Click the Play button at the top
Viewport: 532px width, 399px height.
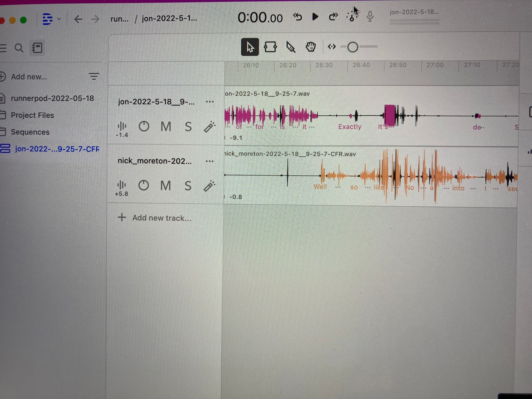tap(315, 17)
